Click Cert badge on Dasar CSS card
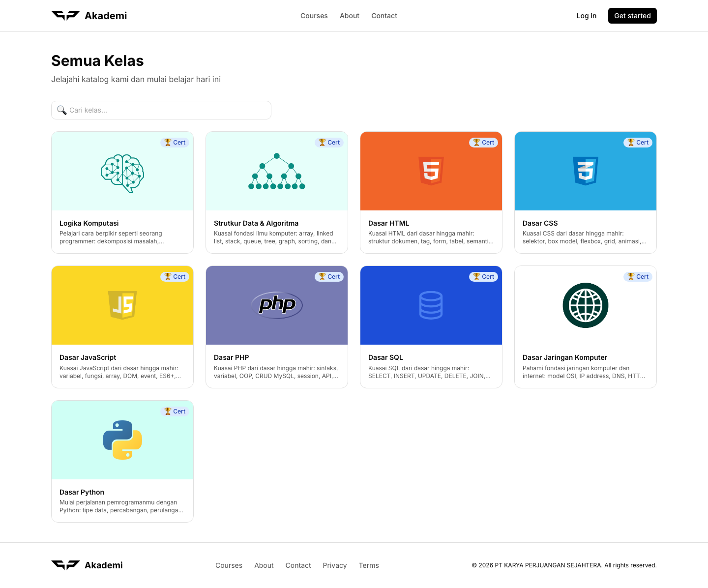 [x=638, y=143]
